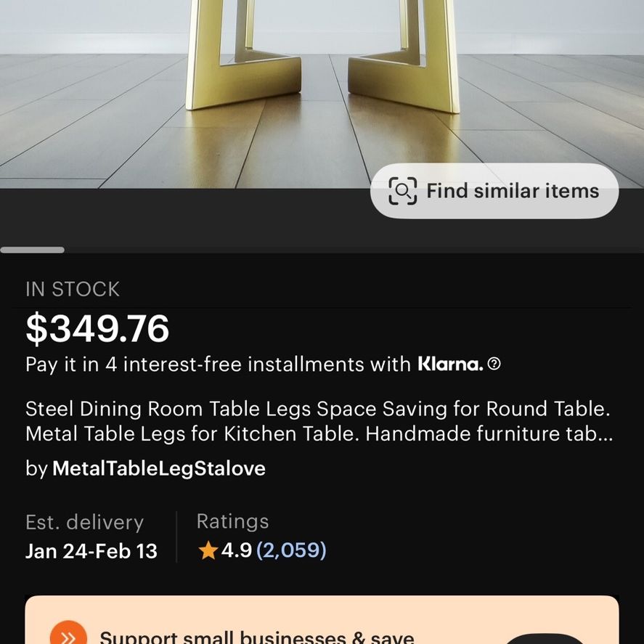Open the Klarna info question mark icon
The width and height of the screenshot is (644, 644).
tap(494, 364)
